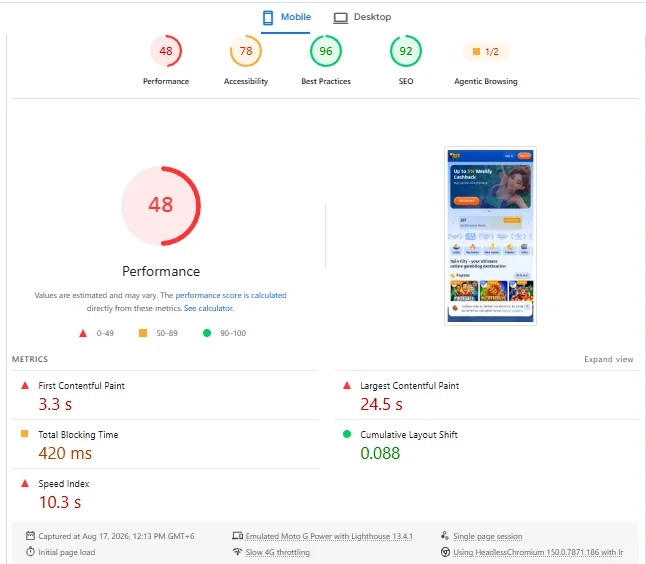Click the Emulated Moto G Power link
646x564 pixels.
click(329, 536)
